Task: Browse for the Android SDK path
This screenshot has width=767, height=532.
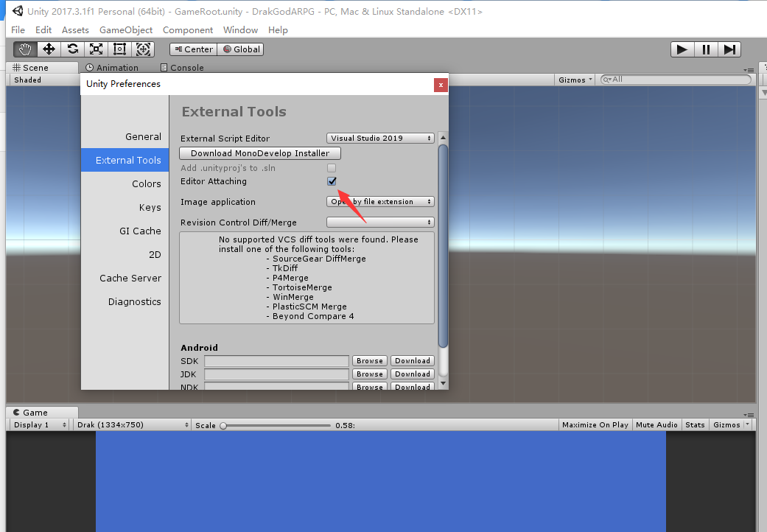Action: pyautogui.click(x=369, y=360)
